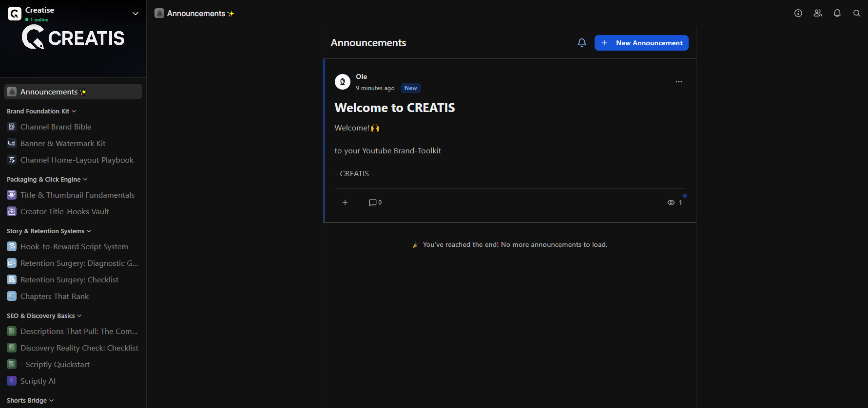
Task: Click the '9 minutes ago' timestamp
Action: coord(375,88)
